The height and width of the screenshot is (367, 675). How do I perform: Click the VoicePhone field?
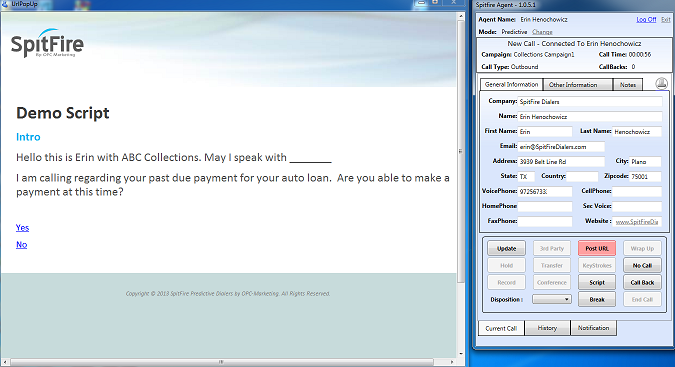click(x=545, y=191)
